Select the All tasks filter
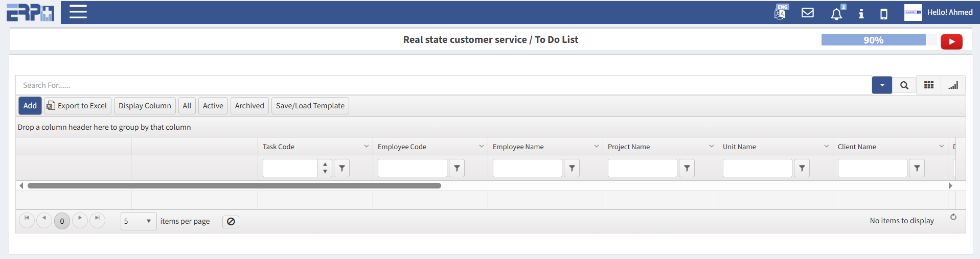980x259 pixels. click(187, 106)
